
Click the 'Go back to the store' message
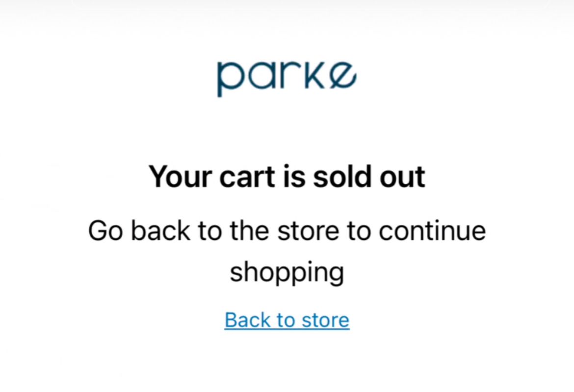tap(287, 231)
